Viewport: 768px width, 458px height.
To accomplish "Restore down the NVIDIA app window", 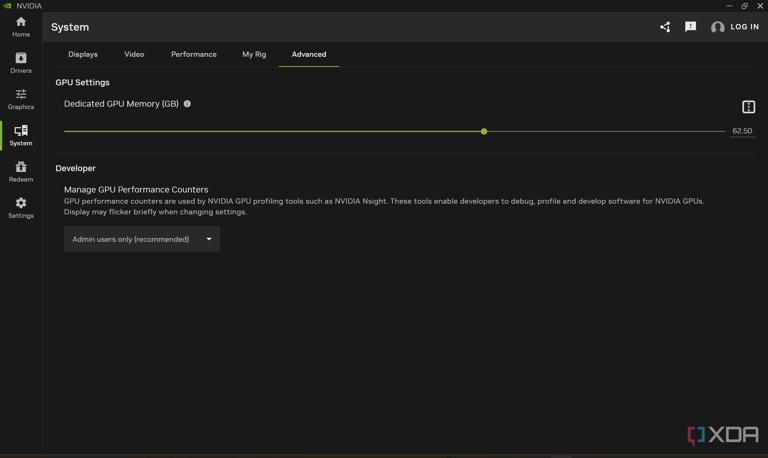I will tap(744, 6).
